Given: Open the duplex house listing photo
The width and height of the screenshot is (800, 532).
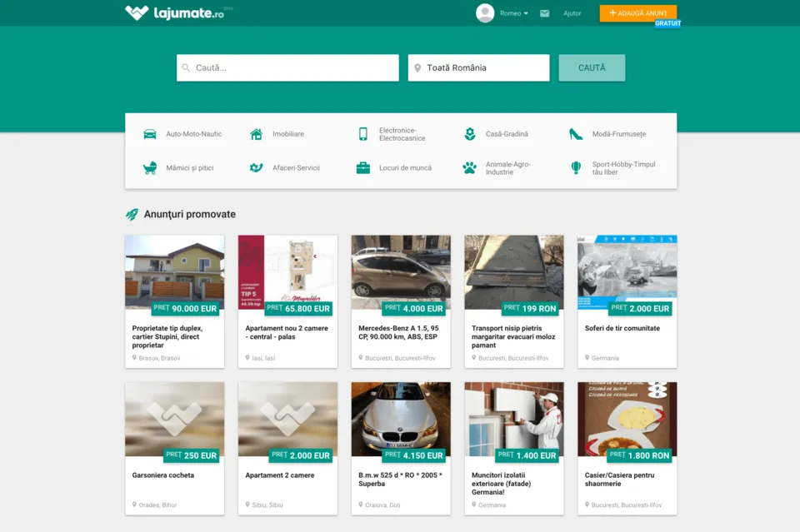Looking at the screenshot, I should click(174, 272).
